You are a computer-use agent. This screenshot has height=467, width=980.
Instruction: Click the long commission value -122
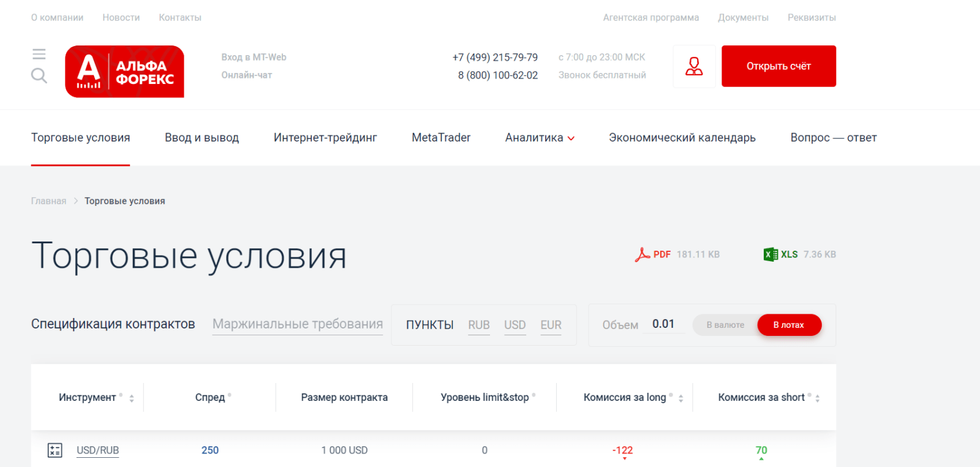click(x=623, y=450)
